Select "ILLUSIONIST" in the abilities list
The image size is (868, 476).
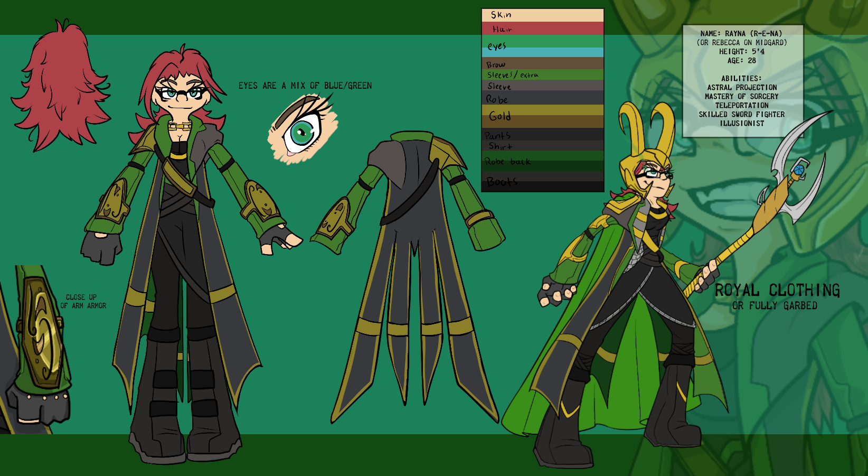pos(742,123)
